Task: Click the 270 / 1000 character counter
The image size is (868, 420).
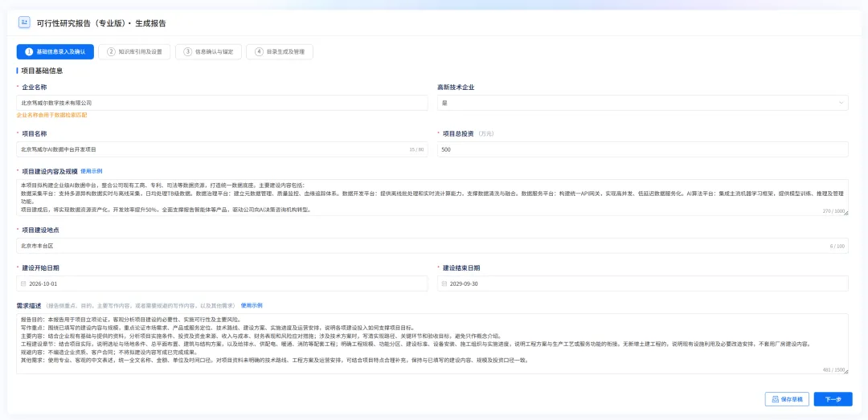Action: point(833,211)
